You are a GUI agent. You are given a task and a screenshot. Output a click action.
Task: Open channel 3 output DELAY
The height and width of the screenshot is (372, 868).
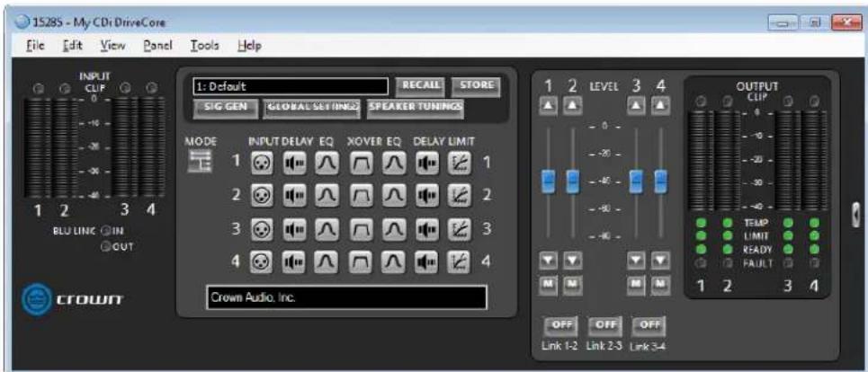(x=425, y=227)
